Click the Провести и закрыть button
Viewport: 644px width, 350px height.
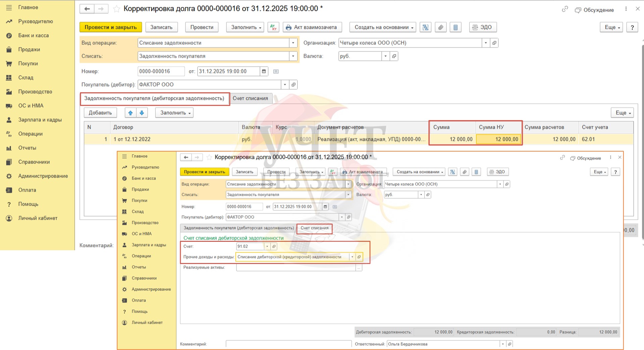(x=110, y=27)
